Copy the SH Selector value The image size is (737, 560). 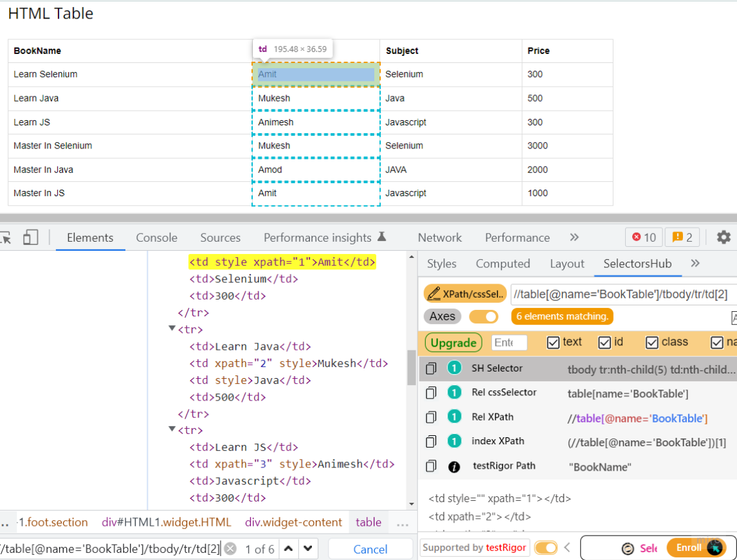point(431,368)
